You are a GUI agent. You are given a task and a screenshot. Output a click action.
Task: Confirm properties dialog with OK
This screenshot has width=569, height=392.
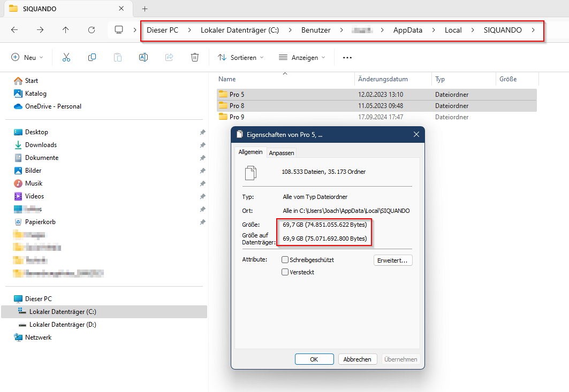click(x=314, y=359)
